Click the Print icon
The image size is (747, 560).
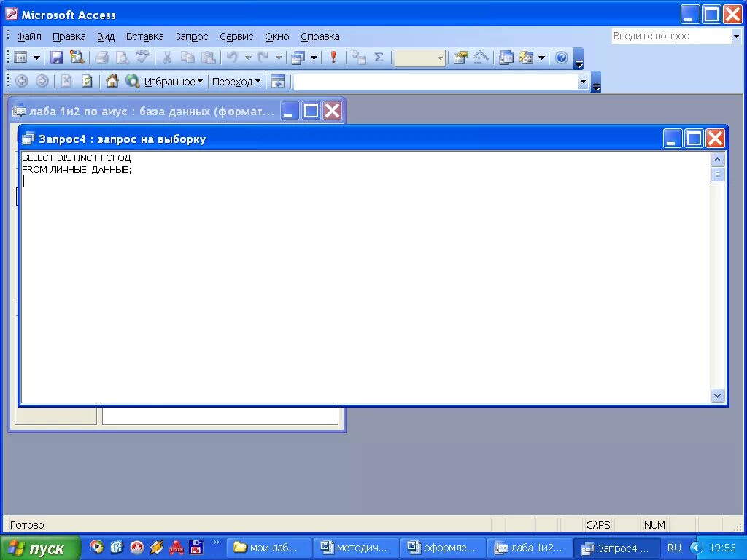tap(101, 58)
